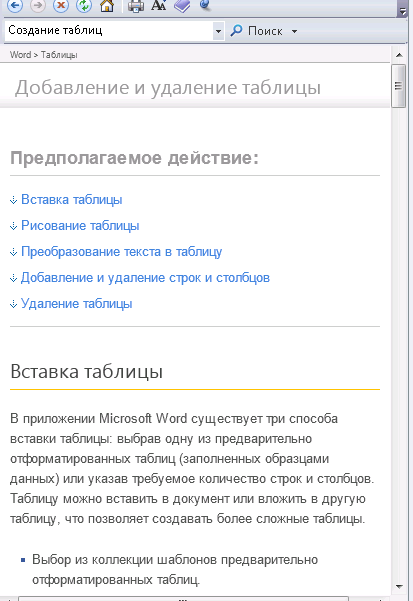Open the Поиск scope dropdown arrow
The width and height of the screenshot is (413, 601).
tap(294, 31)
